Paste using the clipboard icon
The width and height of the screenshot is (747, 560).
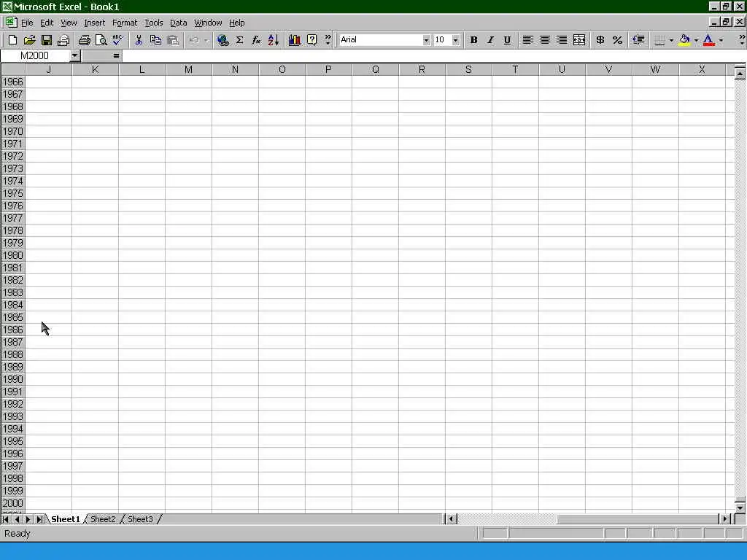(x=172, y=40)
